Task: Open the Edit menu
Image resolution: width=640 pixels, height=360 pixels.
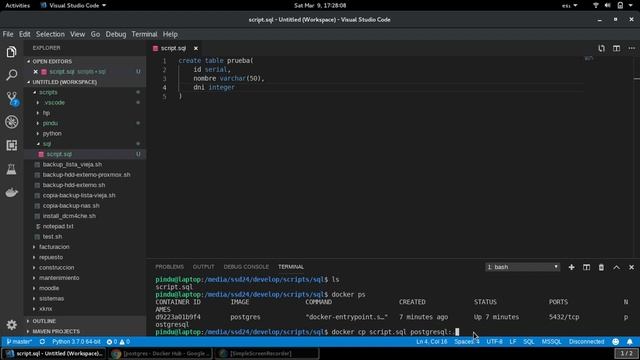Action: 24,34
